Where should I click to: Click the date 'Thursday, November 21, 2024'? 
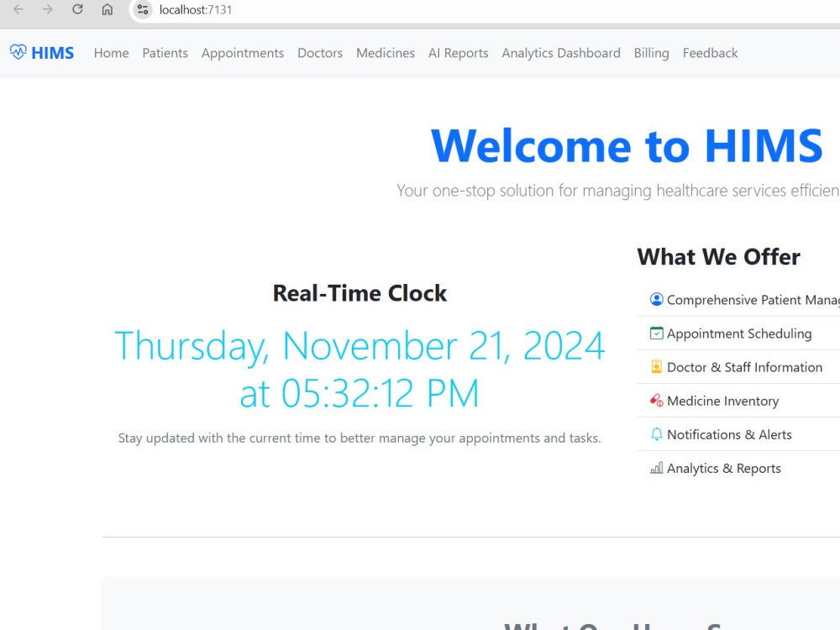coord(360,346)
